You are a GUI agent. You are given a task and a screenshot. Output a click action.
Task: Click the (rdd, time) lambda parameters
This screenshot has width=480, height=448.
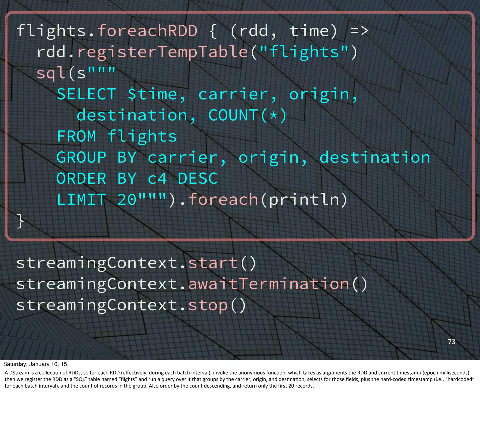pyautogui.click(x=283, y=31)
